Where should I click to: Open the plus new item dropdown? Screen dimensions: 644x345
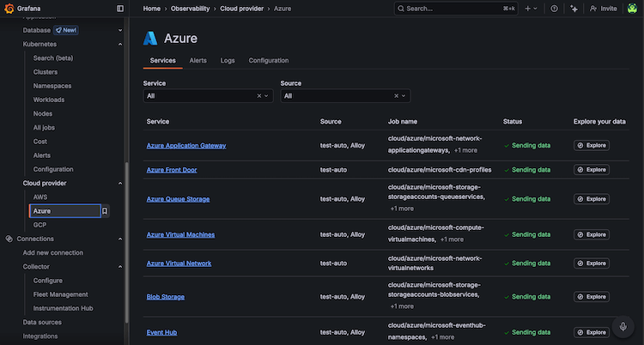pos(531,9)
